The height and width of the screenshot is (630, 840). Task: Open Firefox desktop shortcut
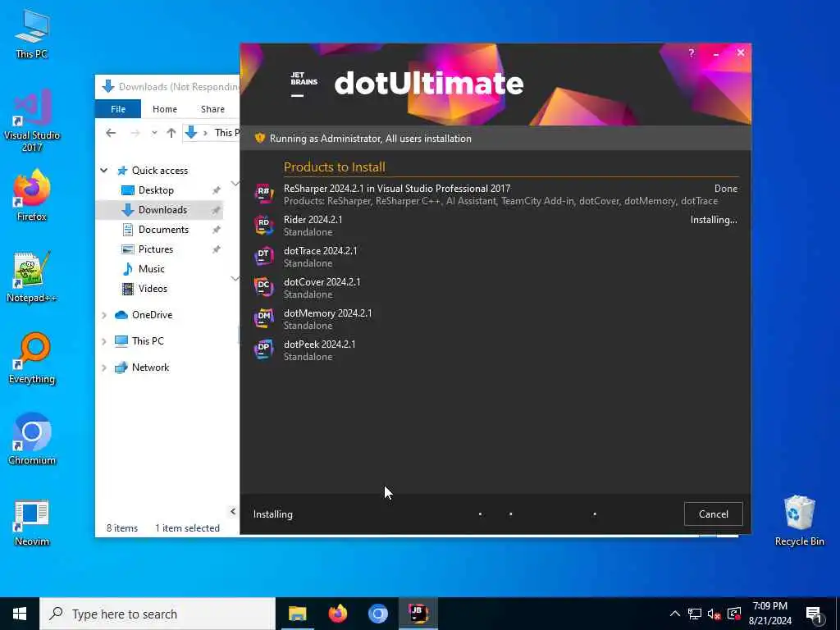pyautogui.click(x=32, y=195)
